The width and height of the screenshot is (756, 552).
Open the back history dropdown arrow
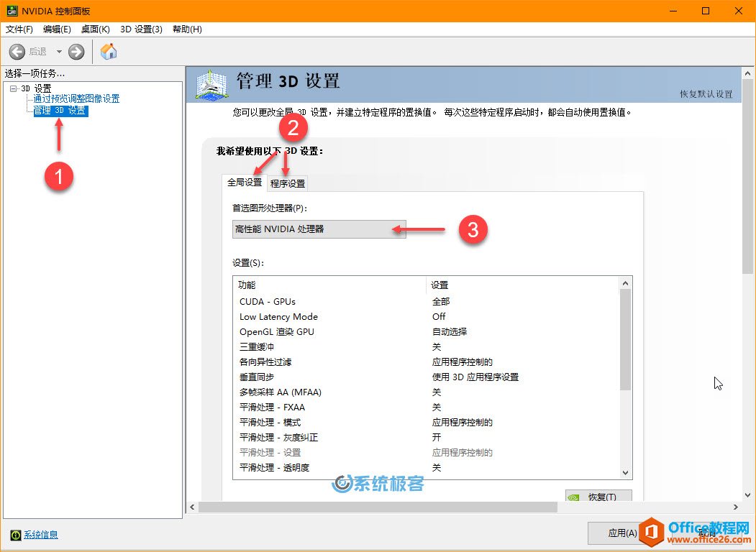tap(59, 52)
